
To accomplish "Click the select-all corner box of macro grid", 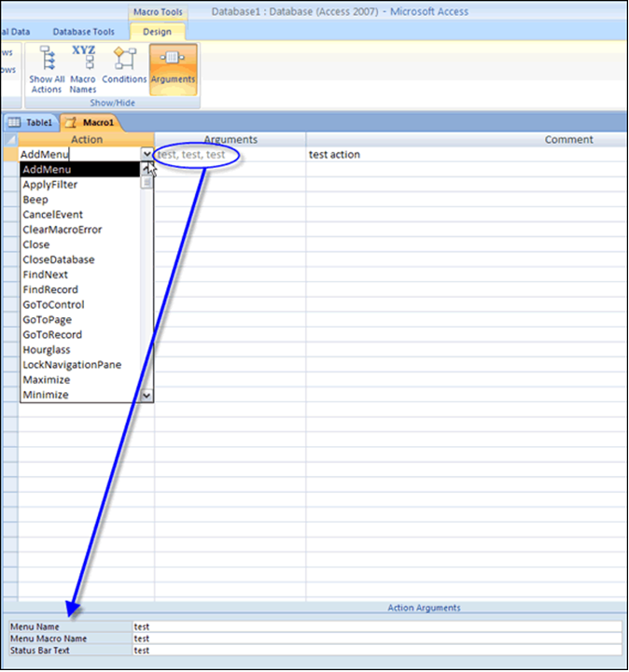I will (x=10, y=140).
